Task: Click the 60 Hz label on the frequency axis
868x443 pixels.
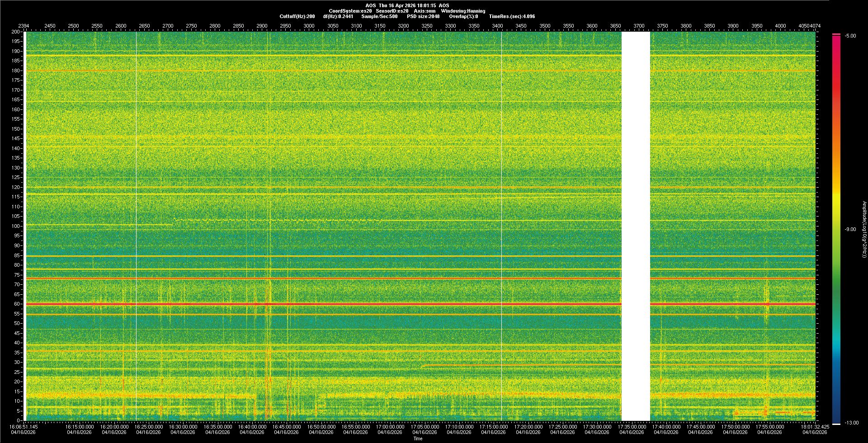Action: 17,304
